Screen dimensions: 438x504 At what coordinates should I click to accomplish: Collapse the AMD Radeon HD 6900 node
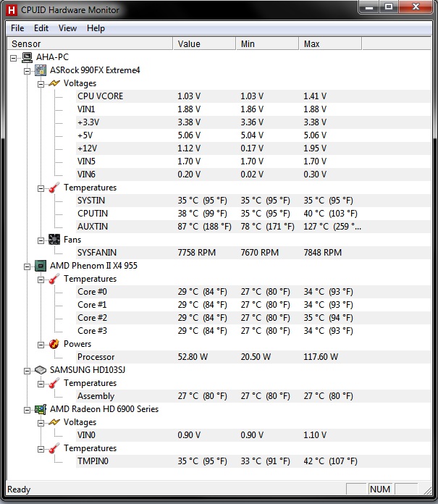pos(28,410)
